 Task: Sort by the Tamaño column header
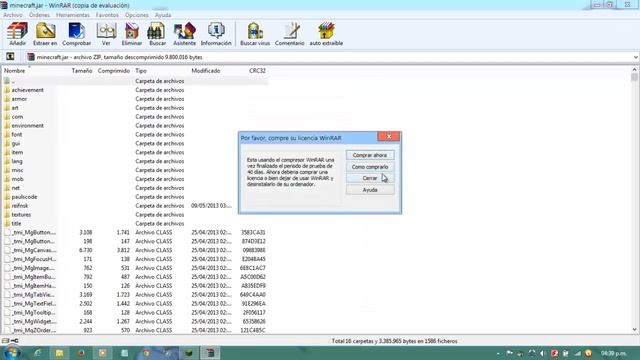(82, 71)
